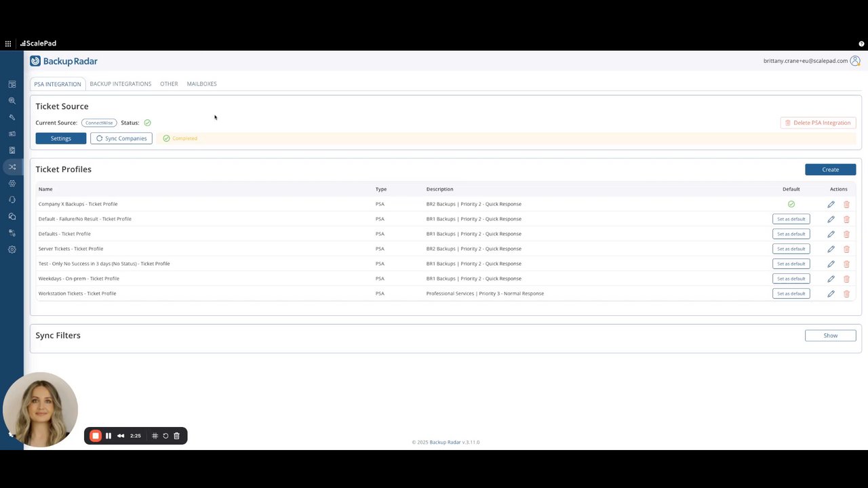Click the green status checkmark icon
Viewport: 868px width, 488px height.
coord(147,123)
